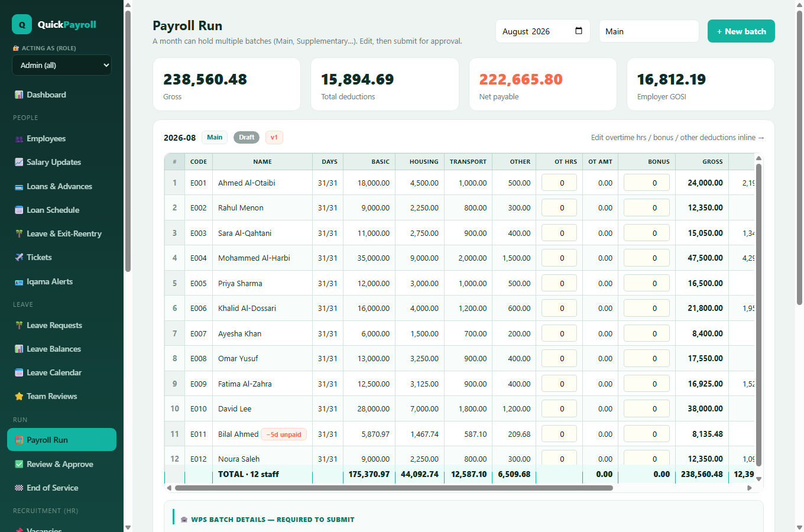Click the Employees people icon
The width and height of the screenshot is (804, 532).
click(19, 138)
